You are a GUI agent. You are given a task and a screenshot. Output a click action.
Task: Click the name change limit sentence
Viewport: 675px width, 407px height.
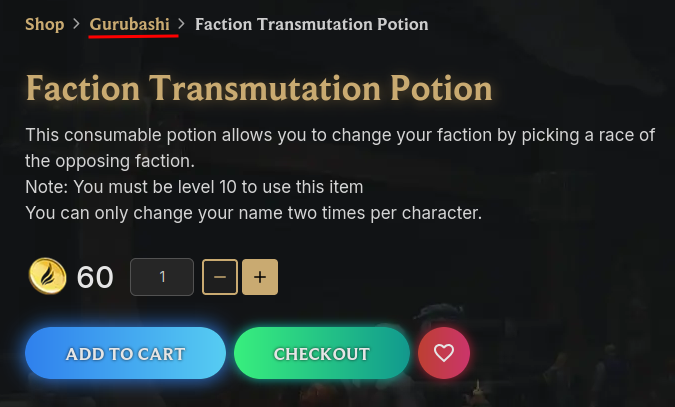tap(254, 213)
